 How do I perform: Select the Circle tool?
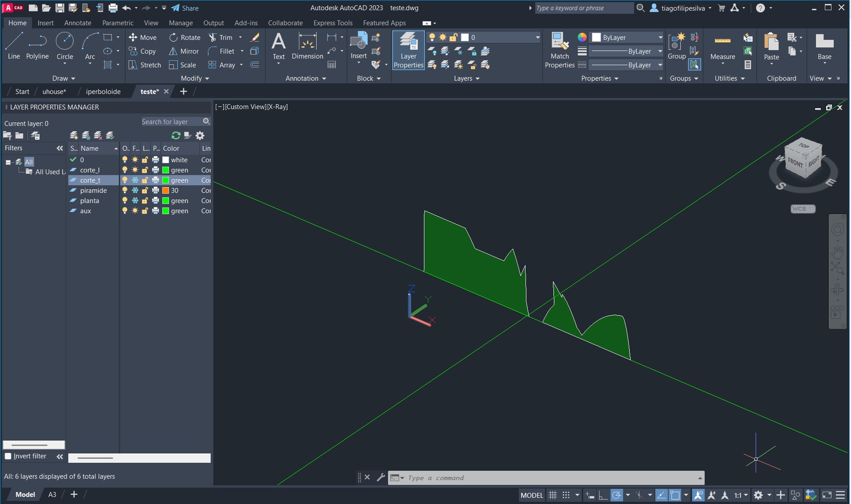click(65, 46)
